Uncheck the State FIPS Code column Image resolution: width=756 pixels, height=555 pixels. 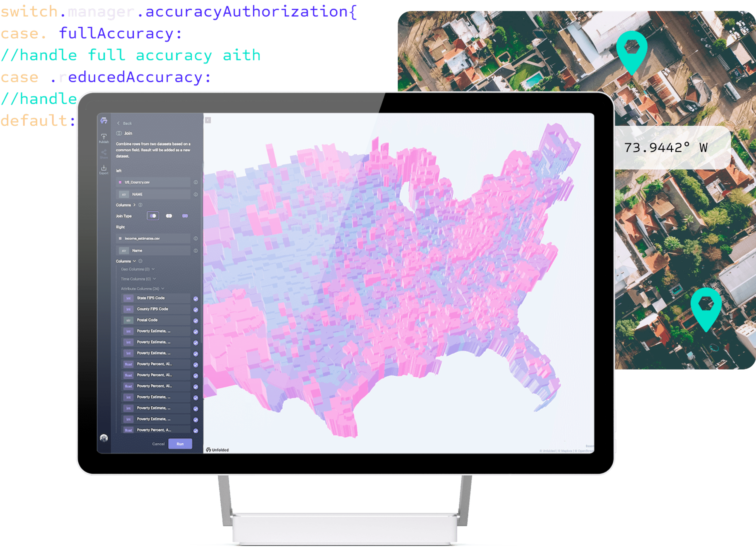196,299
